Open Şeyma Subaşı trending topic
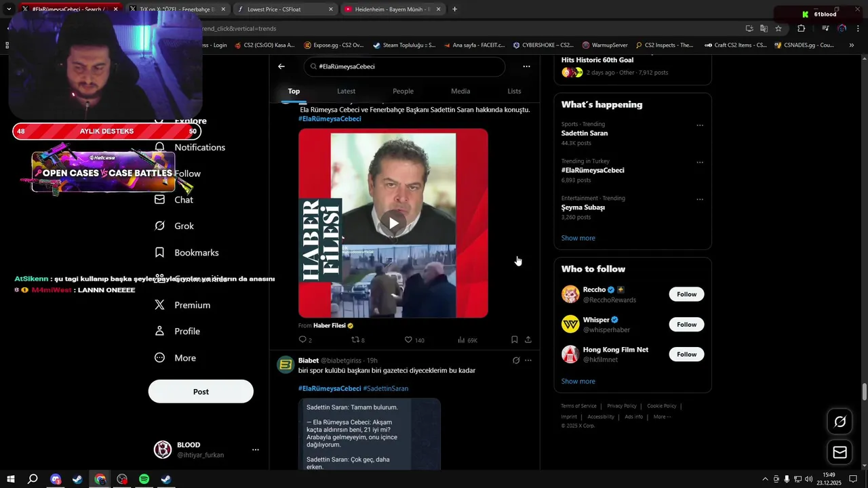 point(583,207)
